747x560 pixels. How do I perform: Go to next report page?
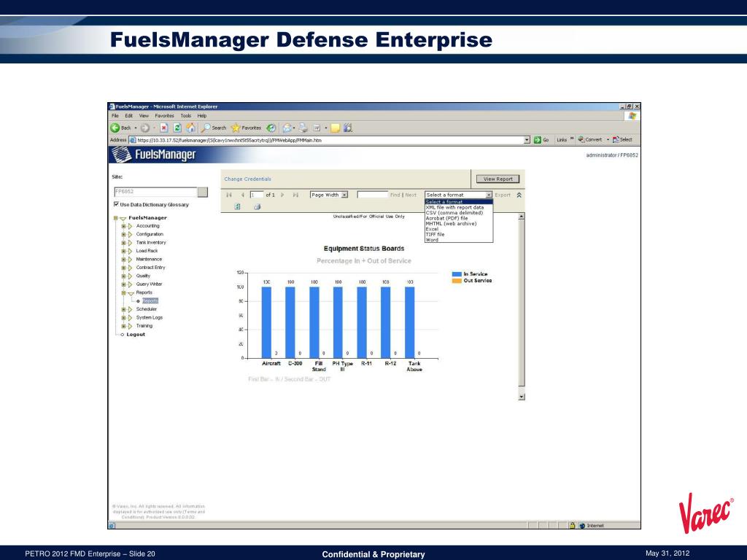[282, 195]
